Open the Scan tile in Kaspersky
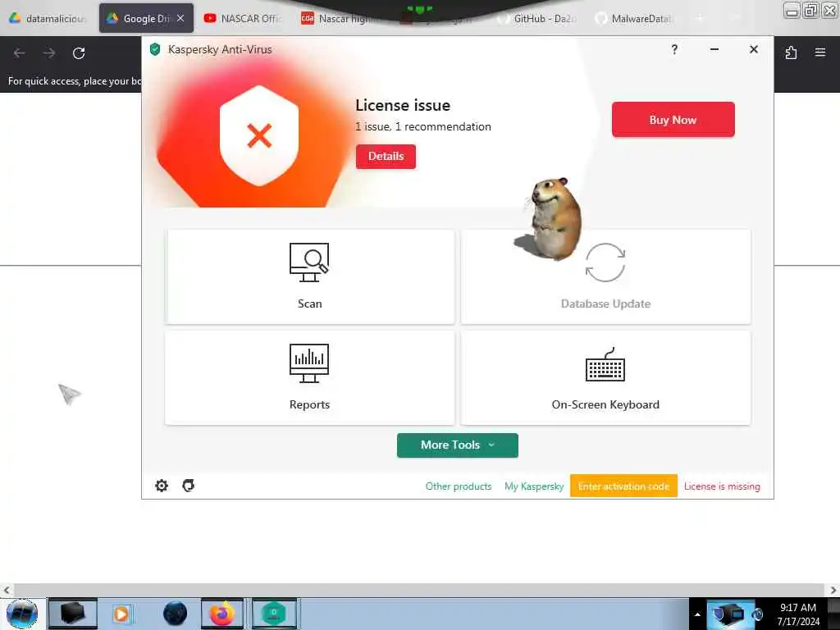 [309, 276]
